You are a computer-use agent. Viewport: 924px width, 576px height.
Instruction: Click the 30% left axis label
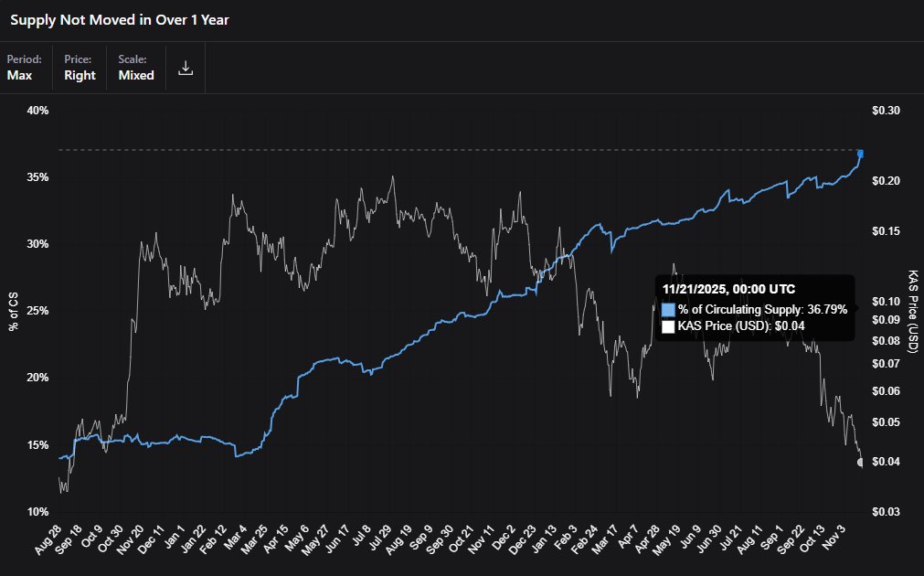tap(37, 243)
